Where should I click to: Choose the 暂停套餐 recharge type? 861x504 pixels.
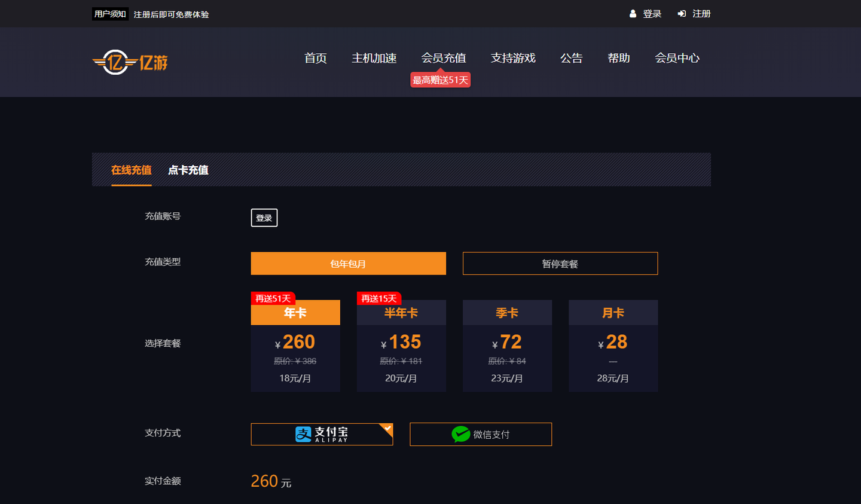pyautogui.click(x=560, y=264)
